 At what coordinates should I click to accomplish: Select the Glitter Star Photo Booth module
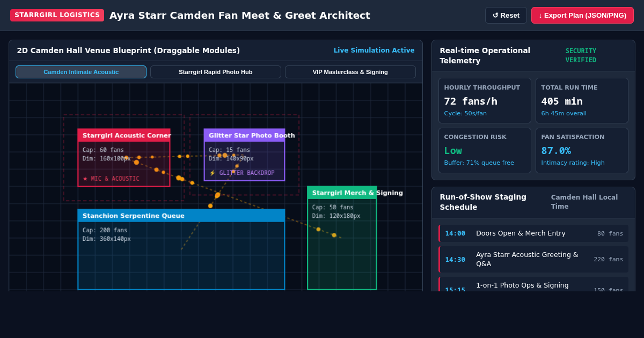244,155
